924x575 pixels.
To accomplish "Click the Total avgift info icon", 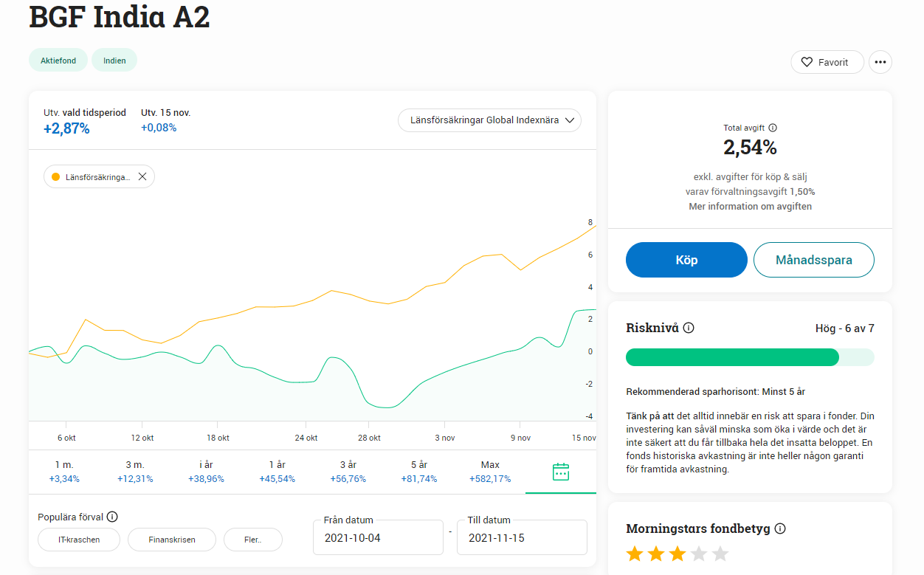I will pos(773,128).
